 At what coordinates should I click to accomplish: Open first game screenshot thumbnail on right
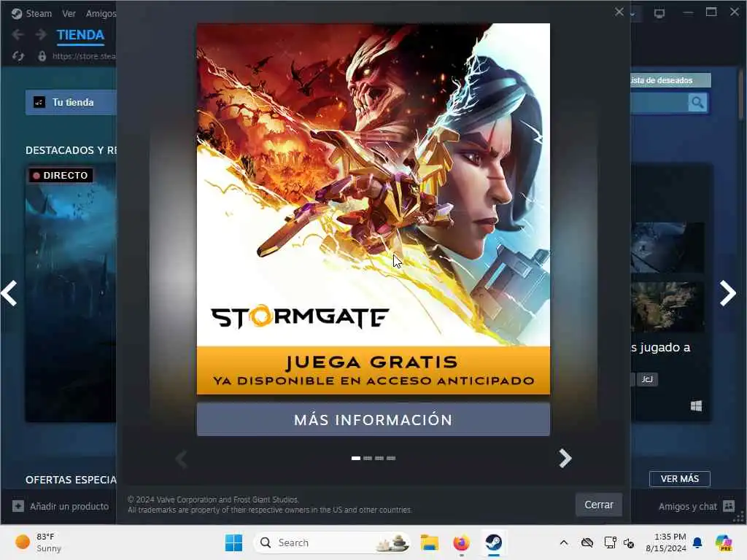click(x=667, y=247)
